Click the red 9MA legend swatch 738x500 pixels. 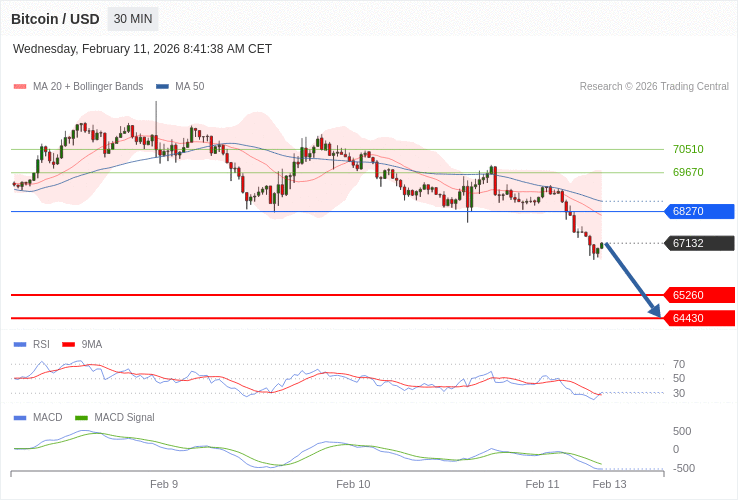point(69,345)
